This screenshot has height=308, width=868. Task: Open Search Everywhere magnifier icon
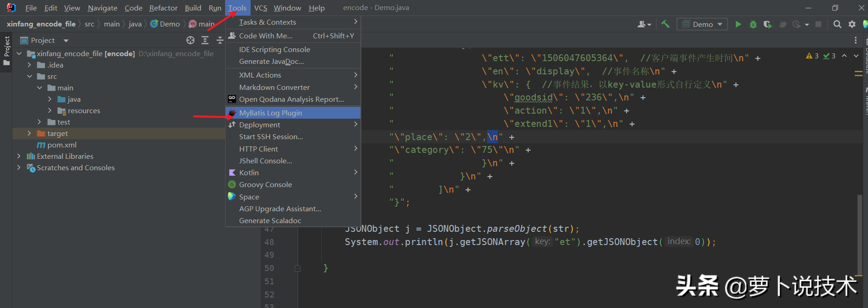[x=837, y=24]
